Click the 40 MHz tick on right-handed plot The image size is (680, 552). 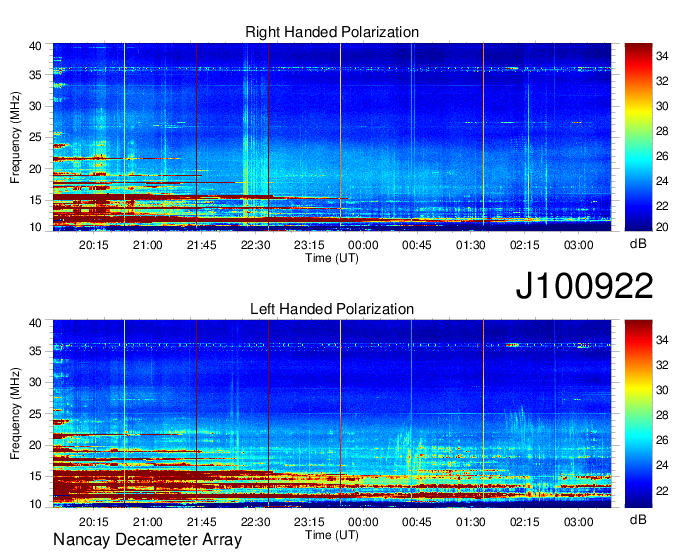click(x=35, y=46)
